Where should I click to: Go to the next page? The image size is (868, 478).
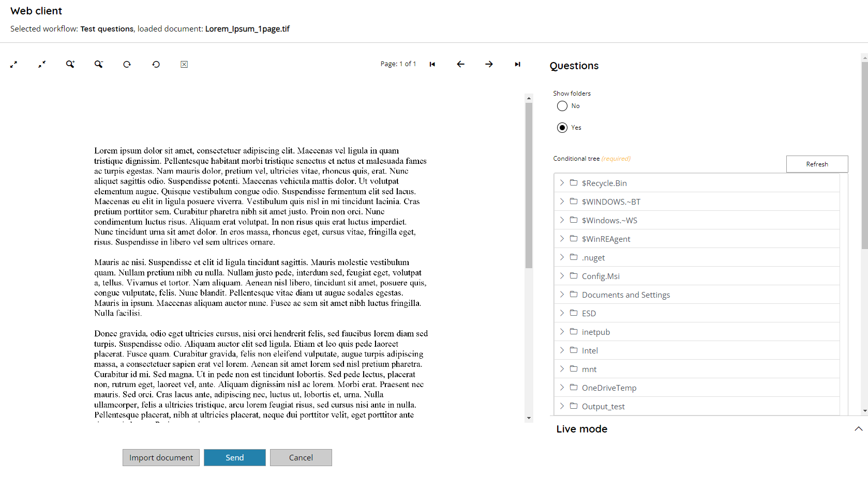[x=489, y=64]
